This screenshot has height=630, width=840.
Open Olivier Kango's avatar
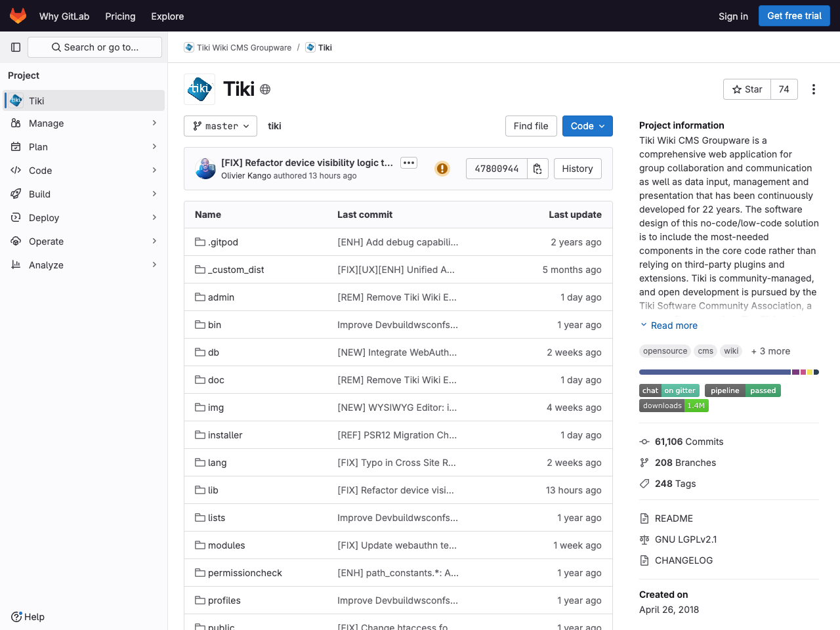[x=205, y=169]
